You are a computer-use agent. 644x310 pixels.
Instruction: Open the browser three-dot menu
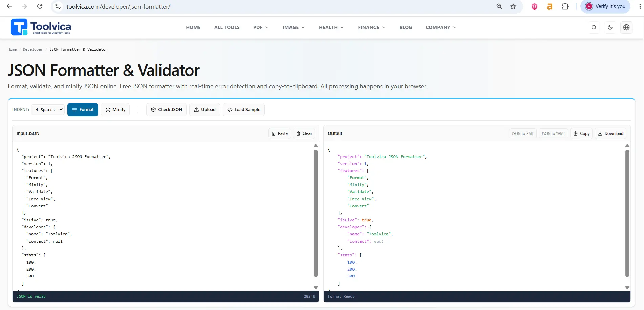pos(640,6)
